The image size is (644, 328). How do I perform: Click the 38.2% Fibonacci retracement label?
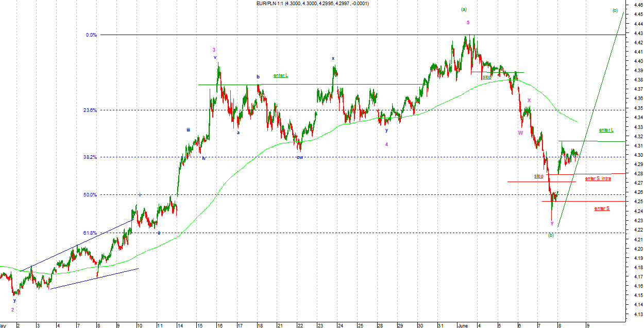91,157
